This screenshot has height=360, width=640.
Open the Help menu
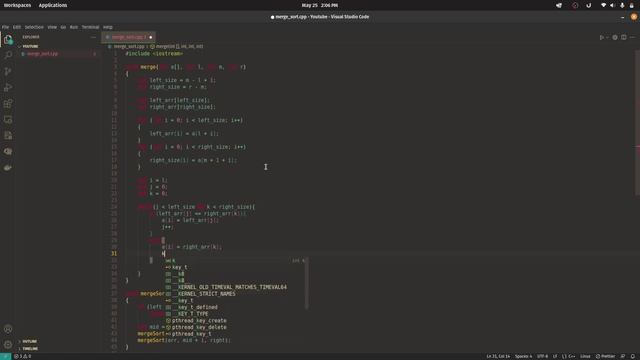point(107,27)
